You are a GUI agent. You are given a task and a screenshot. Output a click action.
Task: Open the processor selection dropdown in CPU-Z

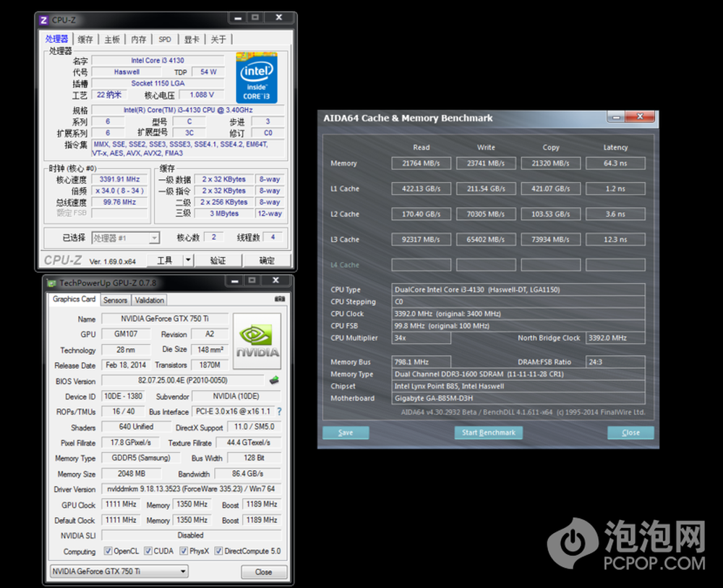pos(125,238)
